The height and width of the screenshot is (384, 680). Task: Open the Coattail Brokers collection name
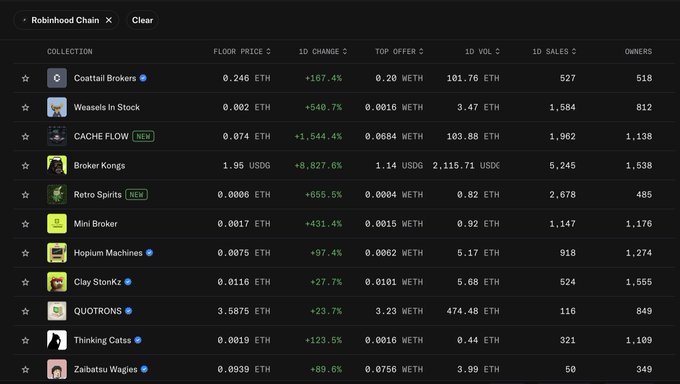[x=105, y=78]
